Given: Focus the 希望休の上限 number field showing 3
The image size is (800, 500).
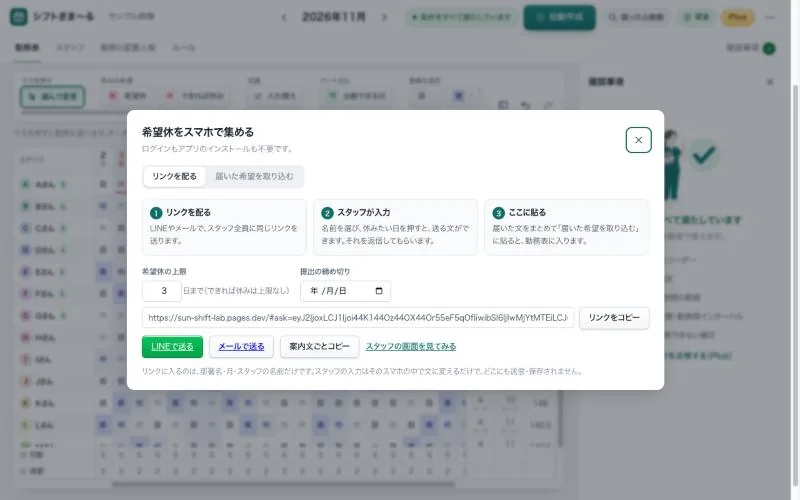Looking at the screenshot, I should [162, 291].
